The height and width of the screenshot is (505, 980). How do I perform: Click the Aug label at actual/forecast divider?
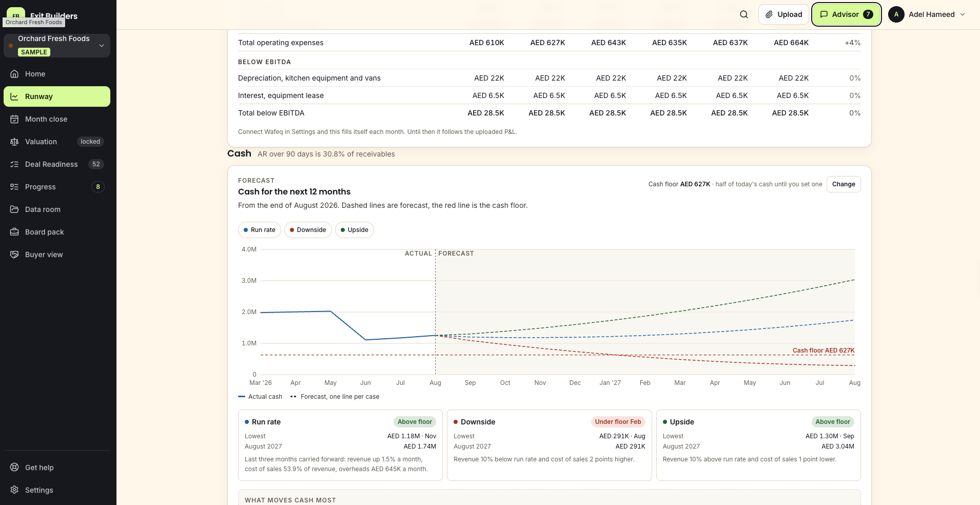[x=435, y=383]
